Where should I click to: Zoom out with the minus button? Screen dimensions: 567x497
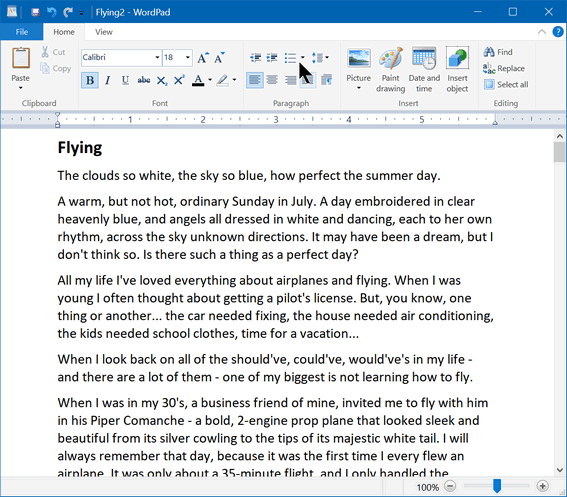click(450, 486)
